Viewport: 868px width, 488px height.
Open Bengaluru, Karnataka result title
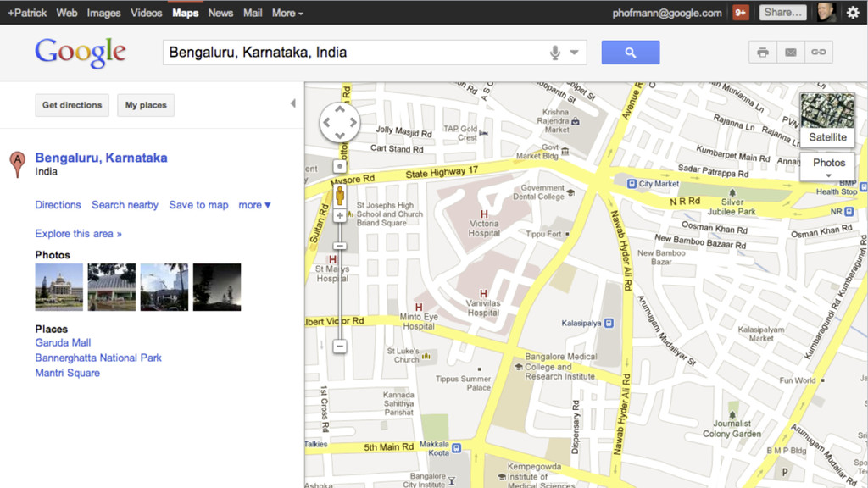[x=102, y=158]
